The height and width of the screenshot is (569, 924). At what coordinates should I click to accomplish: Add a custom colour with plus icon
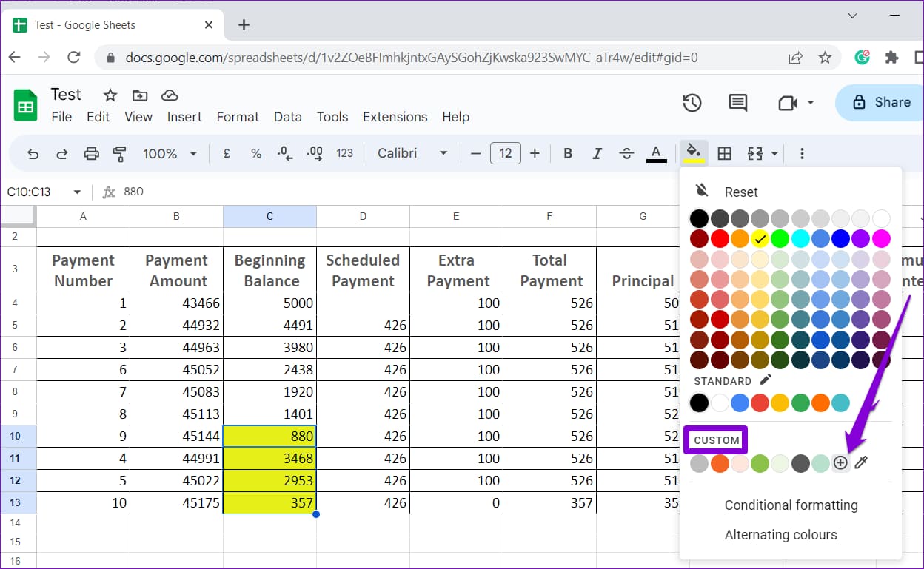tap(840, 463)
